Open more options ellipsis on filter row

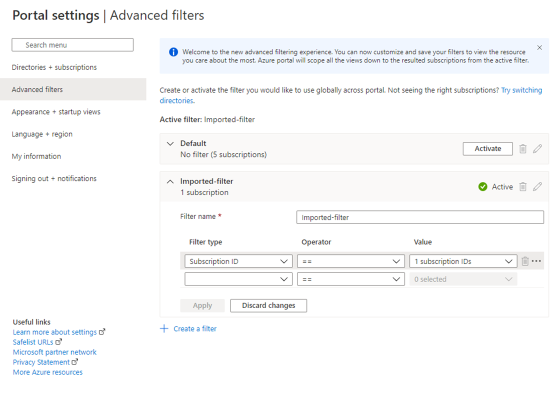pos(536,261)
